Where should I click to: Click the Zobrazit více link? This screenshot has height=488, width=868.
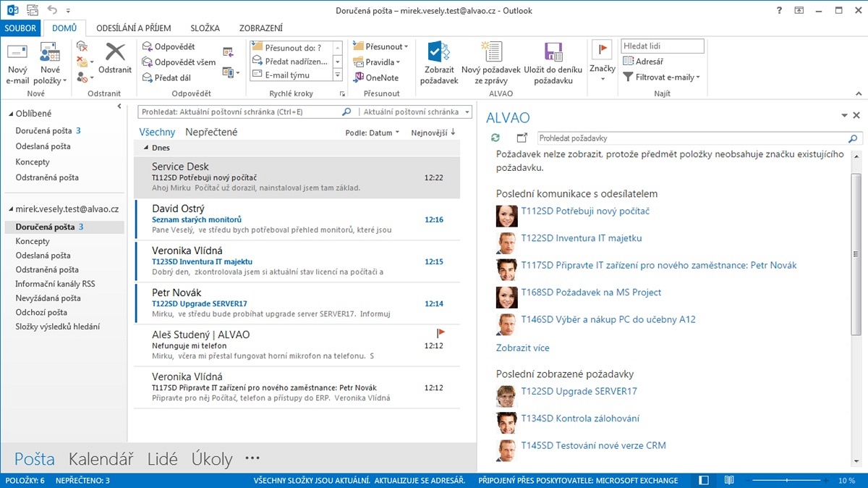click(x=522, y=348)
